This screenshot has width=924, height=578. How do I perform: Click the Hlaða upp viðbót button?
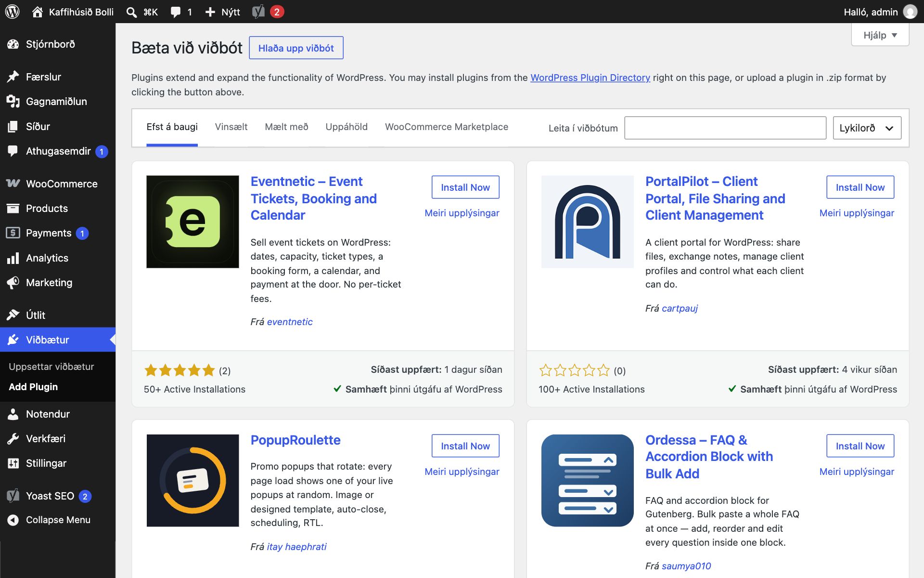296,48
